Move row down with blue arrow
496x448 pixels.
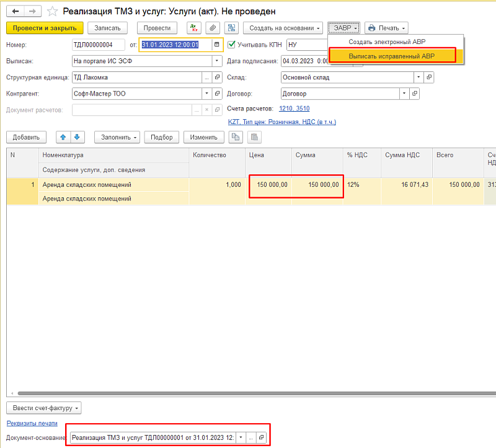(x=76, y=137)
